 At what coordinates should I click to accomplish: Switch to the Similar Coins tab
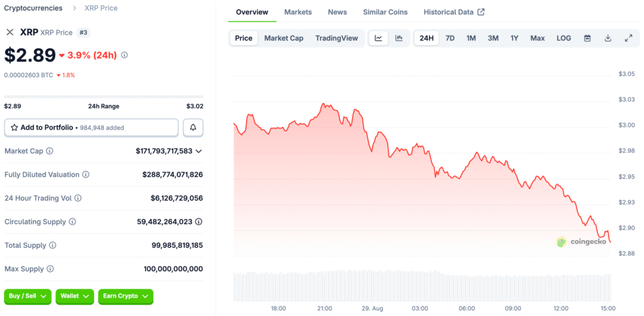(x=386, y=12)
